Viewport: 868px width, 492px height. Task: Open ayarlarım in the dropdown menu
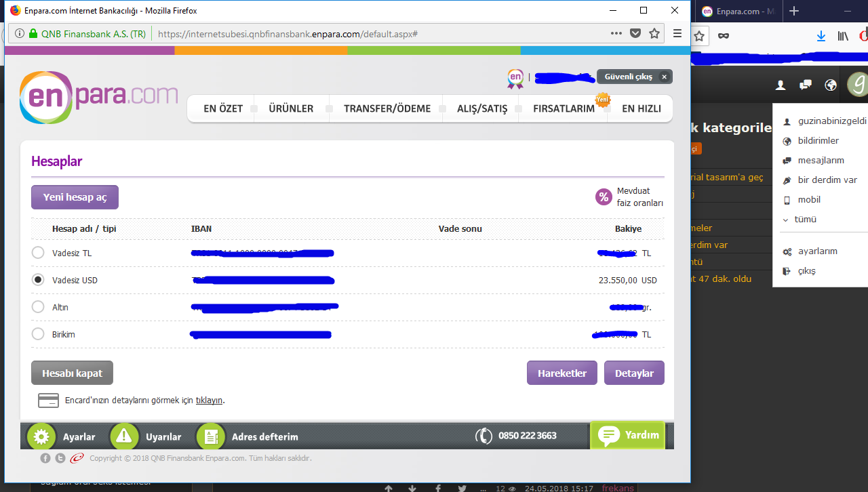click(x=817, y=251)
